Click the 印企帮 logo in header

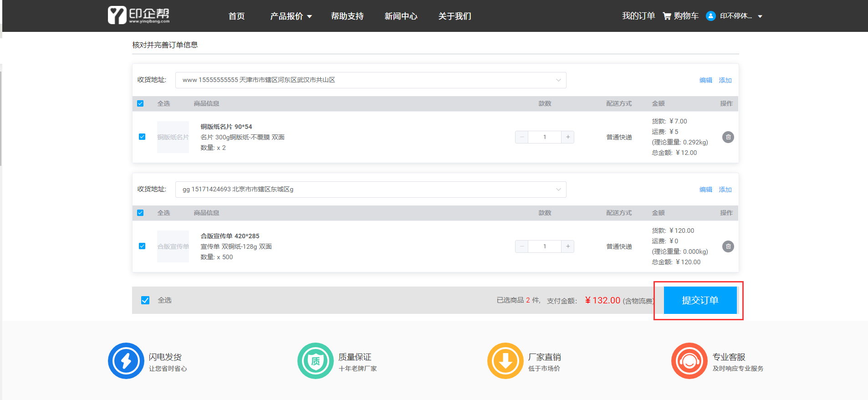[138, 15]
